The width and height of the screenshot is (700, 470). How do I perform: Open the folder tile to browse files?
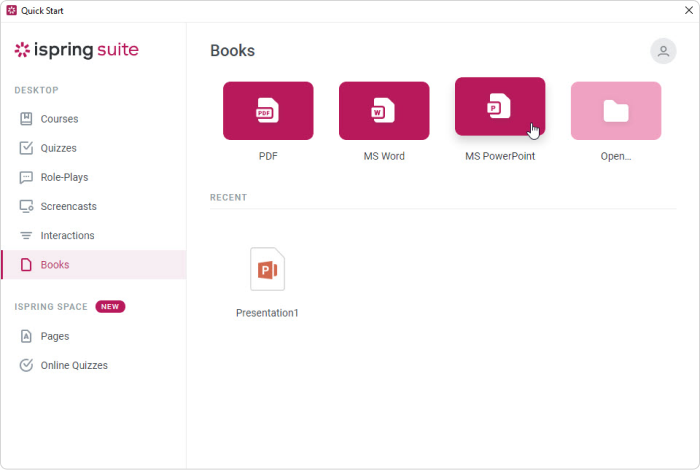[x=615, y=110]
